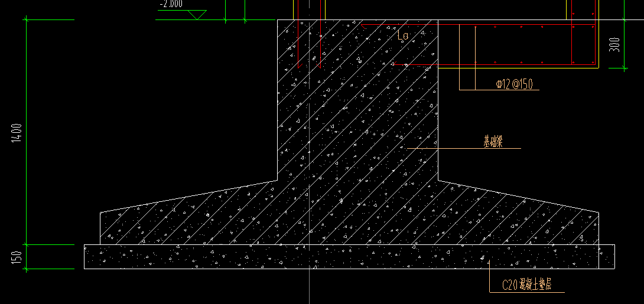The width and height of the screenshot is (644, 304).
Task: Select the 300 dimension text
Action: 614,45
